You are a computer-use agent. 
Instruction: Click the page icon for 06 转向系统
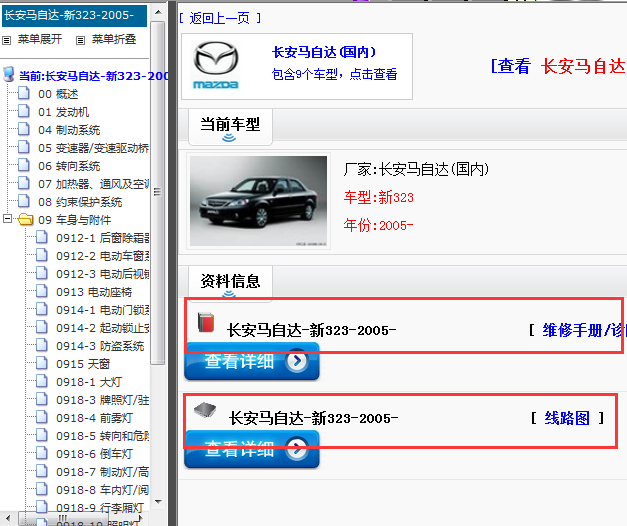pyautogui.click(x=24, y=165)
